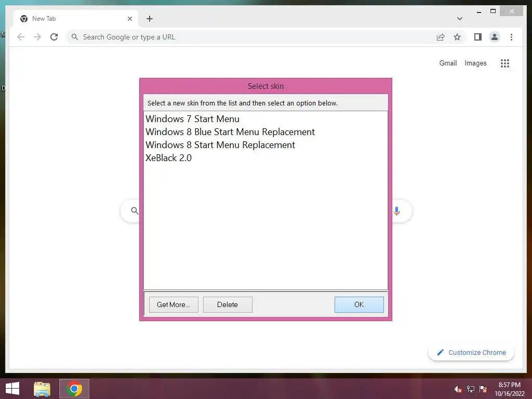Expand the tab search dropdown arrow
Viewport: 532px width, 399px height.
[x=460, y=19]
